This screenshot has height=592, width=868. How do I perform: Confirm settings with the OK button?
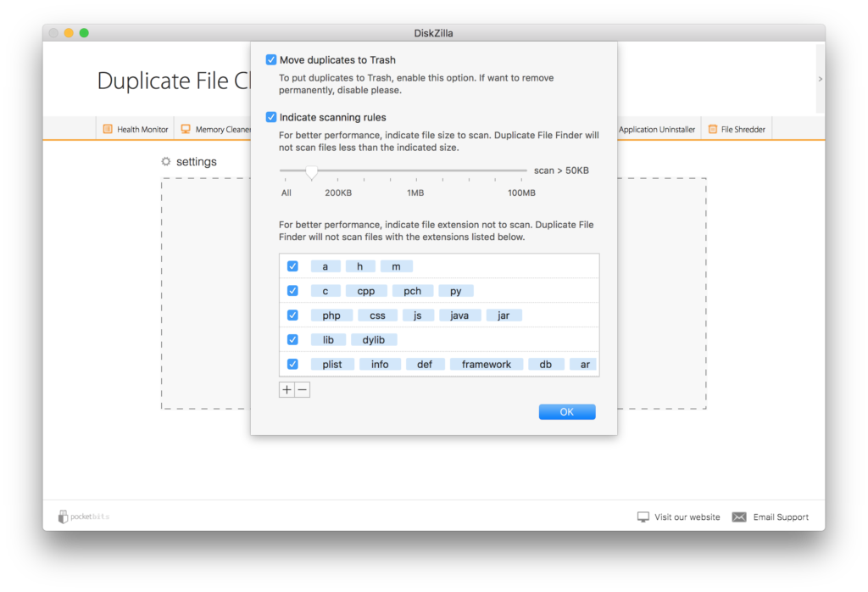click(x=567, y=411)
